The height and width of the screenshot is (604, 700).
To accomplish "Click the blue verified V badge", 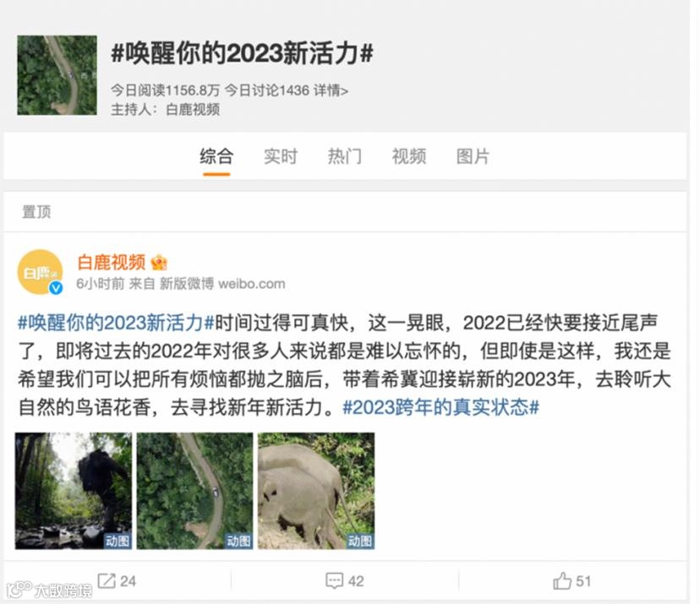I will (x=56, y=288).
